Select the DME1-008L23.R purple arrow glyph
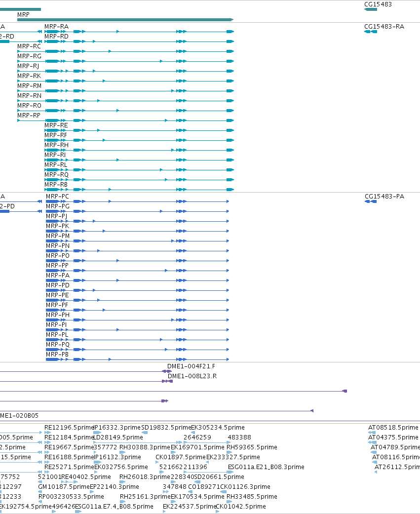The width and height of the screenshot is (420, 514). click(x=167, y=381)
